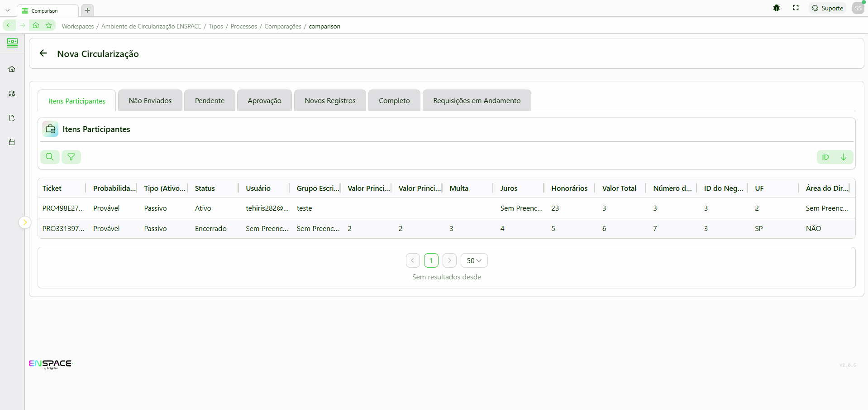This screenshot has width=868, height=410.
Task: Select the Novos Registros tab
Action: pyautogui.click(x=330, y=100)
